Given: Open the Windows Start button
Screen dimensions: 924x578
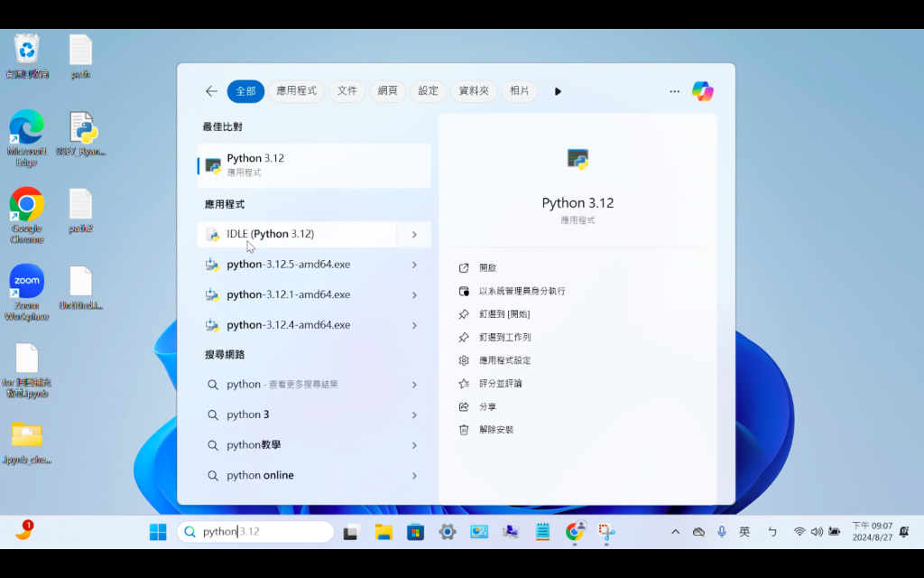Looking at the screenshot, I should [158, 532].
